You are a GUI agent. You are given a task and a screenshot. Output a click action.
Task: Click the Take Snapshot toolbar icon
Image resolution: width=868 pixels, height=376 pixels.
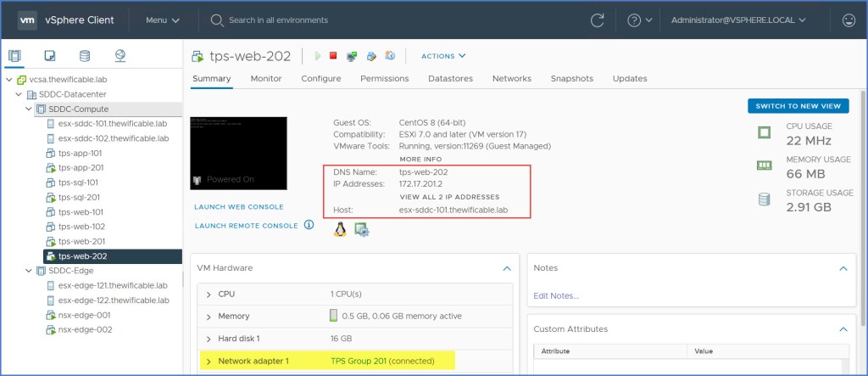tap(390, 57)
